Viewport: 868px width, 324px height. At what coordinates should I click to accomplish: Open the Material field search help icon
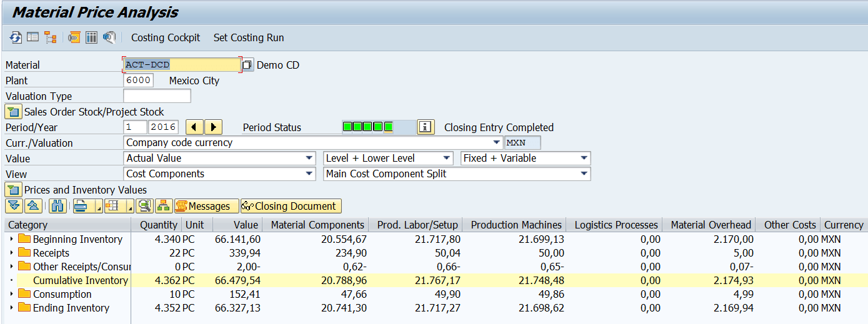pos(247,65)
